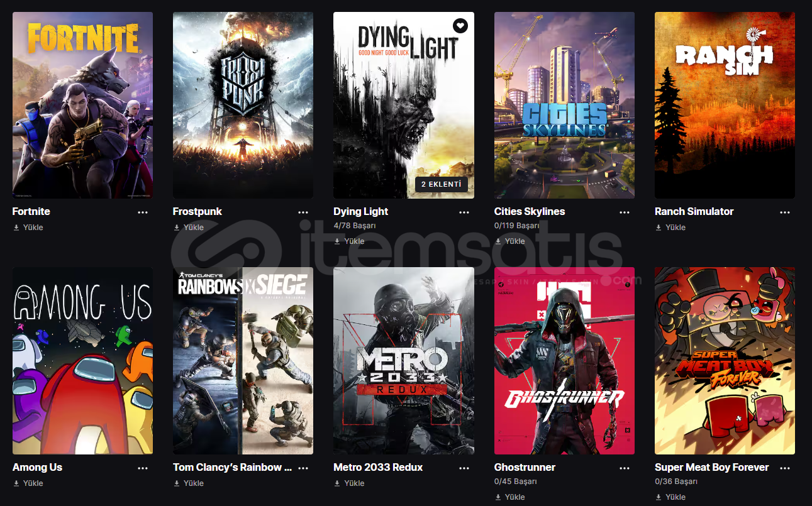This screenshot has height=506, width=812.
Task: Click the 2 EKLENTİ badge on Dying Light
Action: point(442,185)
